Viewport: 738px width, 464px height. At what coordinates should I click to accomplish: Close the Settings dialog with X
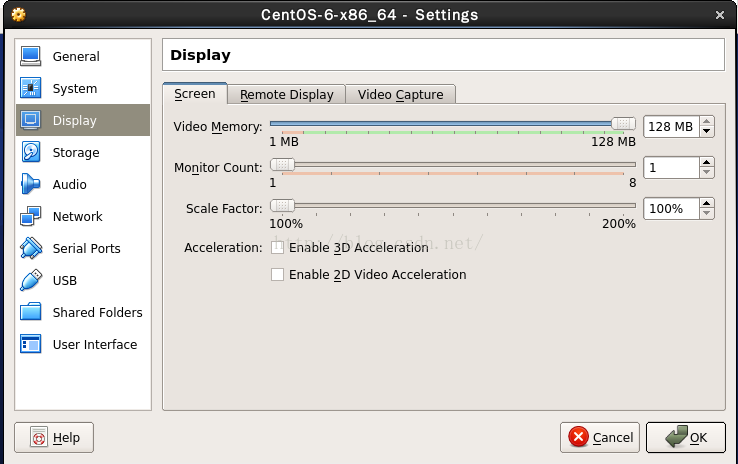click(x=720, y=15)
